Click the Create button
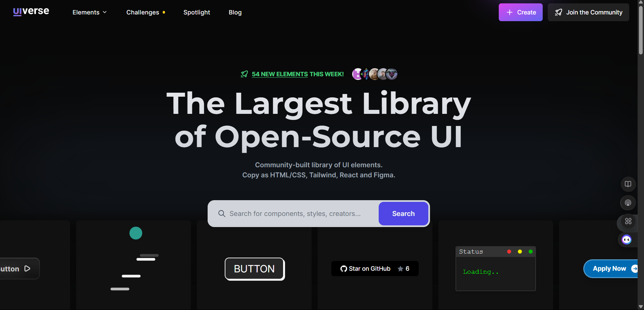Viewport: 644px width, 310px height. pyautogui.click(x=520, y=12)
